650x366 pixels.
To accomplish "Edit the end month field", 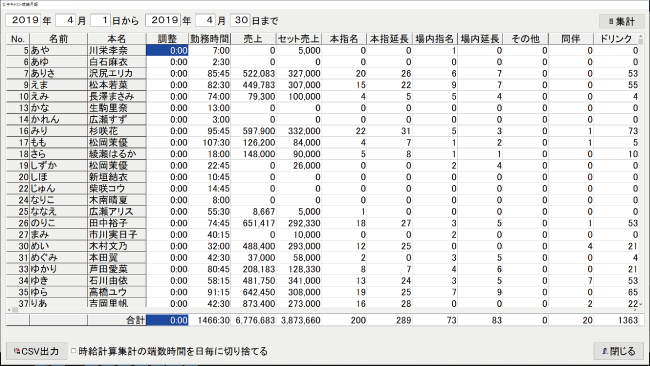I will [x=205, y=20].
